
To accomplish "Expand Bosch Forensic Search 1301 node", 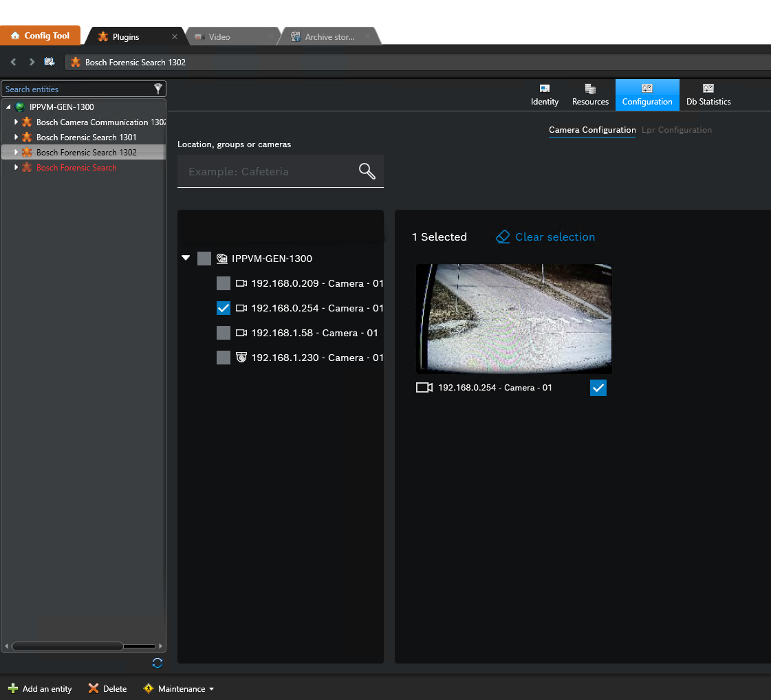I will click(17, 137).
